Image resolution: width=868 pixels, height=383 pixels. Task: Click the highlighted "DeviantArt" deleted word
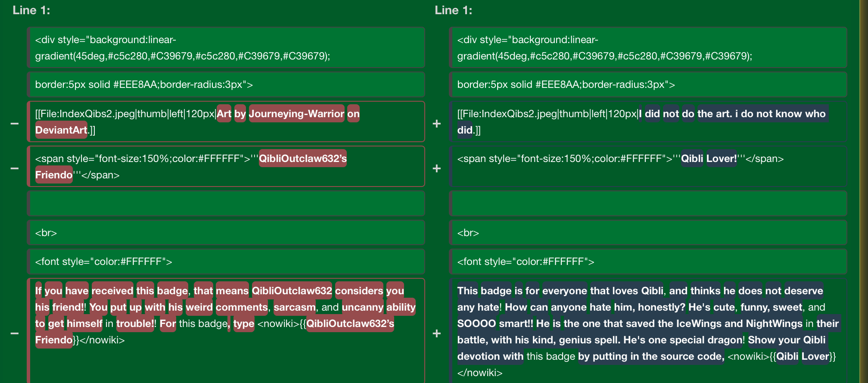61,130
